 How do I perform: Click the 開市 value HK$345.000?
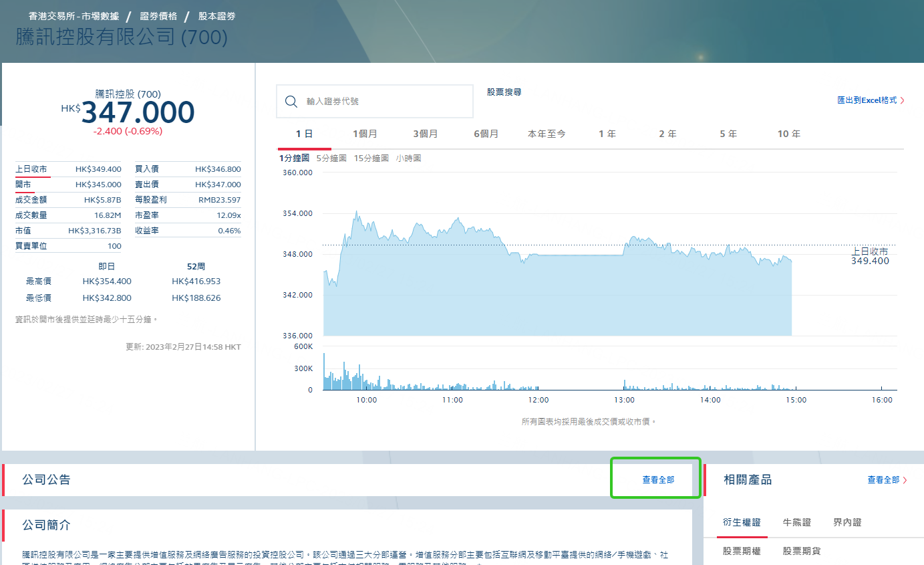pos(98,185)
